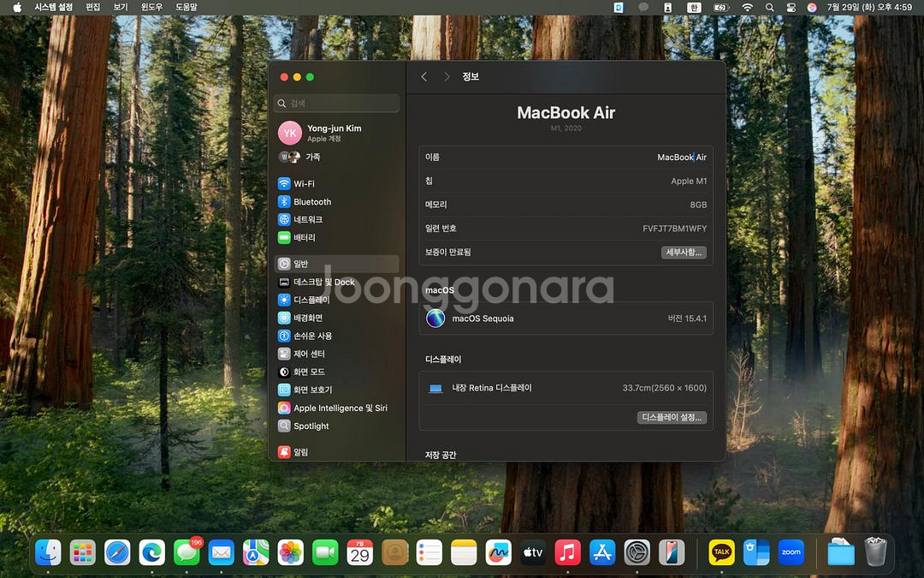Viewport: 924px width, 578px height.
Task: Open Music from the Dock
Action: (567, 552)
